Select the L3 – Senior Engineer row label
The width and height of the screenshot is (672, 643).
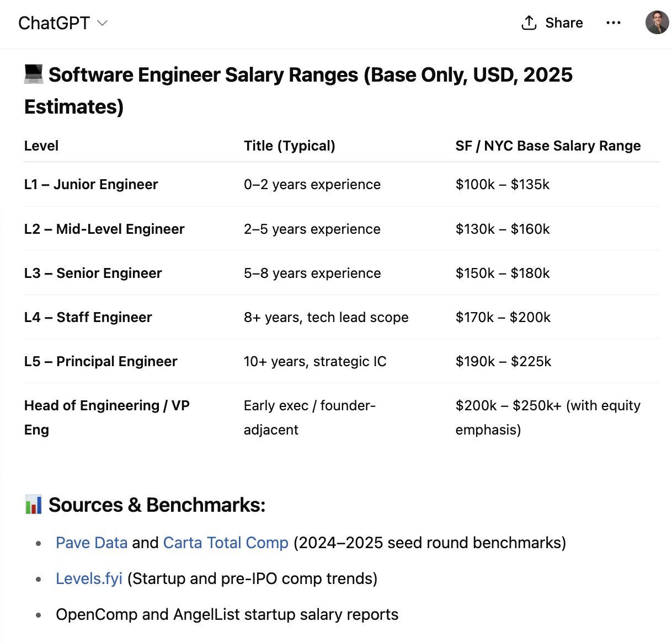pos(93,273)
